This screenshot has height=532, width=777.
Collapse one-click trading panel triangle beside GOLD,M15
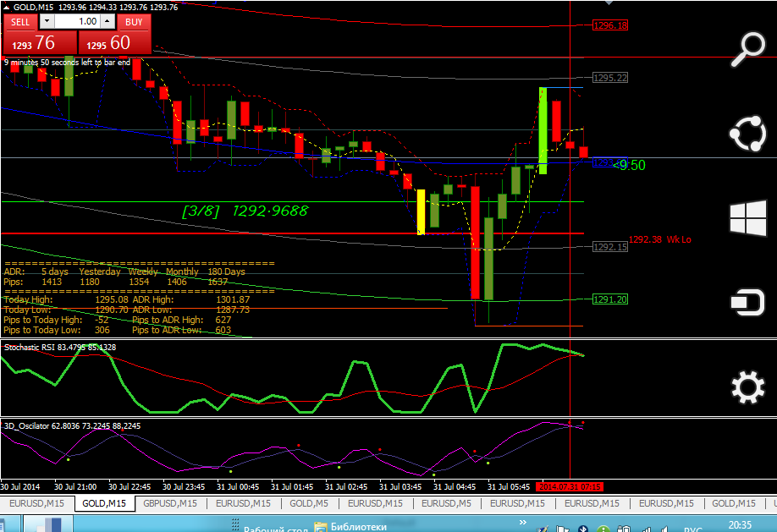(x=7, y=8)
